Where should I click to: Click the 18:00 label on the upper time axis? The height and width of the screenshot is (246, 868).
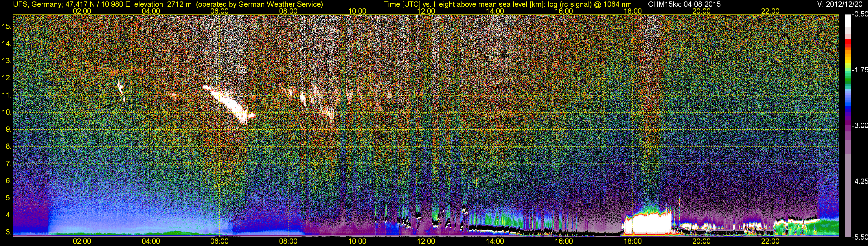[632, 11]
